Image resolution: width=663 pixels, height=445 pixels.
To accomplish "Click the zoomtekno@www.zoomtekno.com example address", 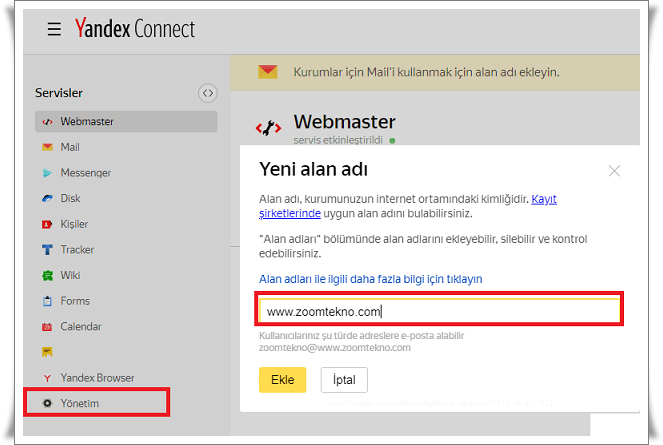I will pos(334,348).
